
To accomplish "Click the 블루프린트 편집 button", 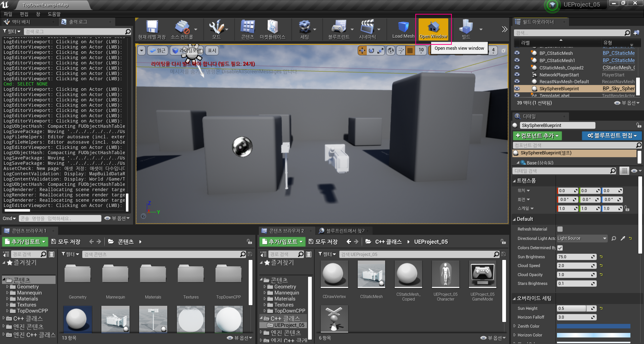I will pos(612,136).
